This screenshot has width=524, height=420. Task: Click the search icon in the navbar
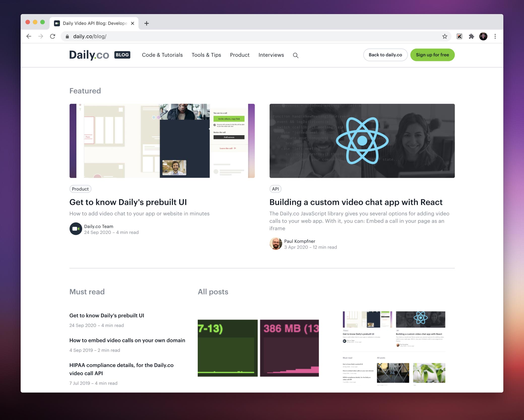[x=296, y=55]
